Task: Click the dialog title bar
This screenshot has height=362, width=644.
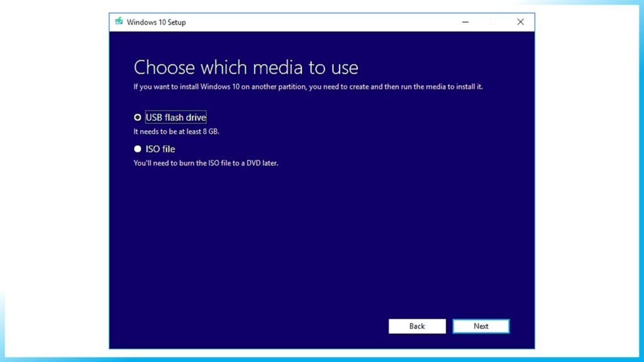Action: click(314, 21)
